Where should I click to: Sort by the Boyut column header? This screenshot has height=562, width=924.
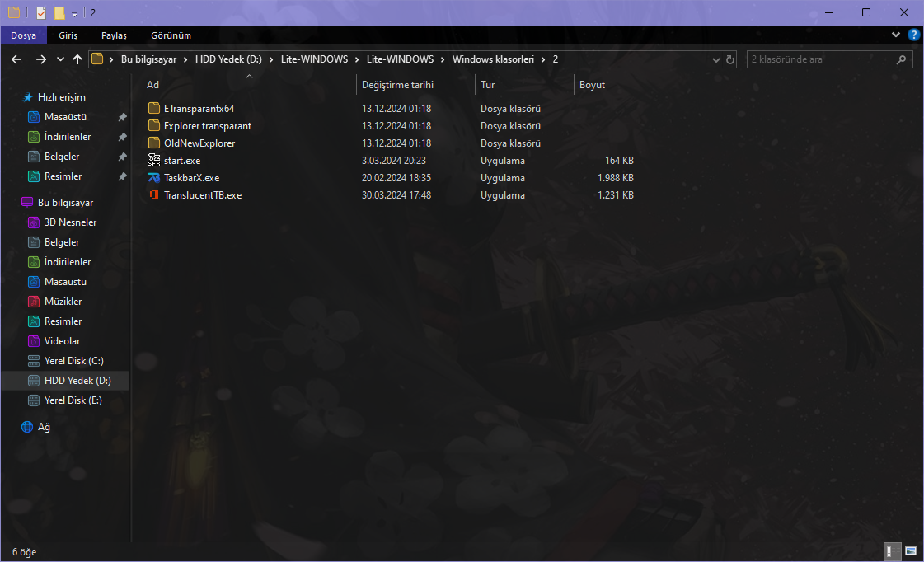(592, 85)
